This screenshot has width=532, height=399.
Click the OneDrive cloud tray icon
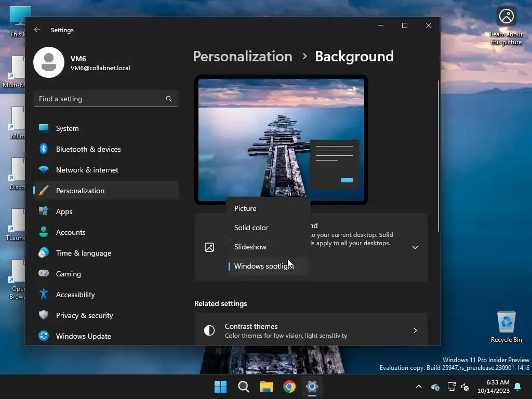[435, 387]
